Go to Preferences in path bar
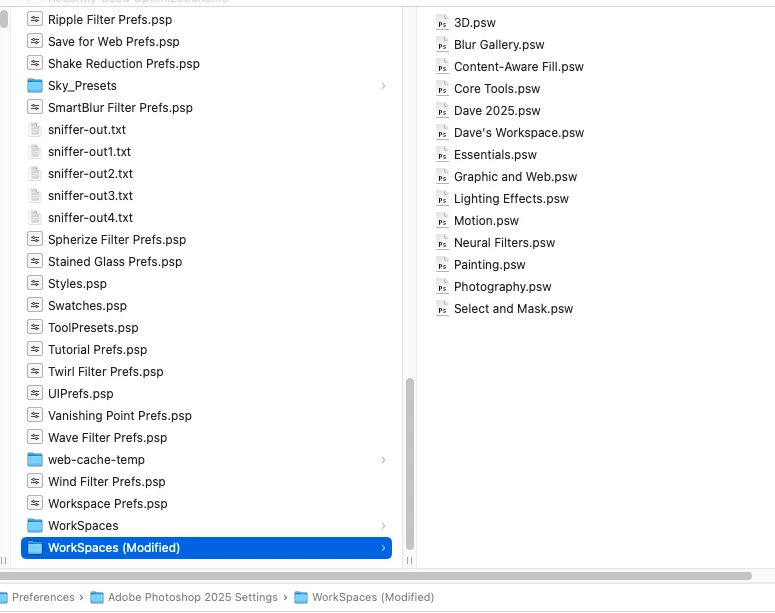This screenshot has height=613, width=775. click(x=43, y=597)
